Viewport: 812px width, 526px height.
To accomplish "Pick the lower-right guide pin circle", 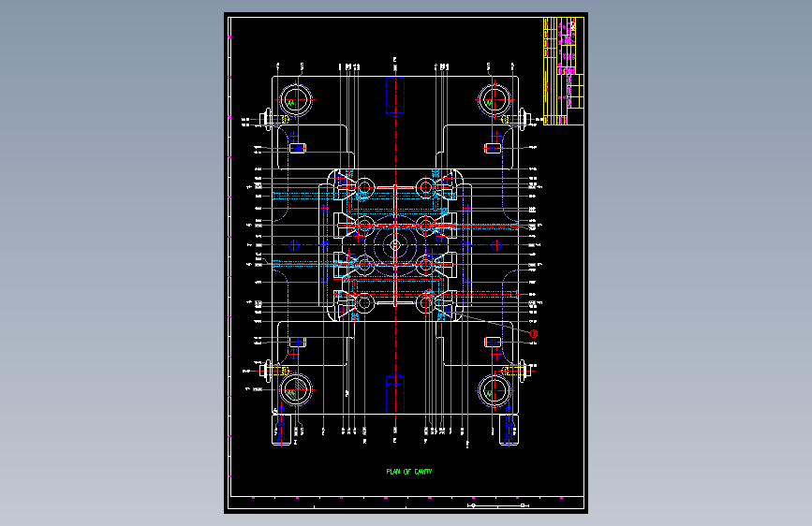I will pos(494,390).
